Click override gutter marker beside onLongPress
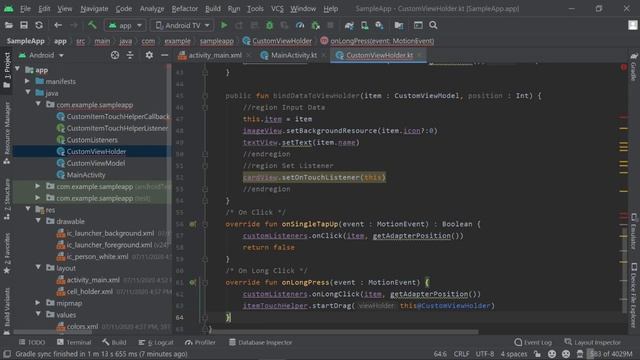 pos(193,282)
